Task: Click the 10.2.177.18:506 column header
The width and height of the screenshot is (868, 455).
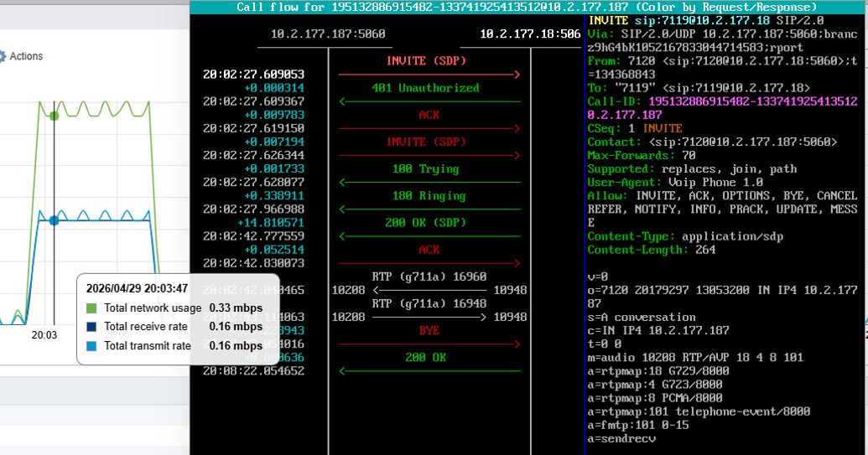Action: tap(530, 34)
